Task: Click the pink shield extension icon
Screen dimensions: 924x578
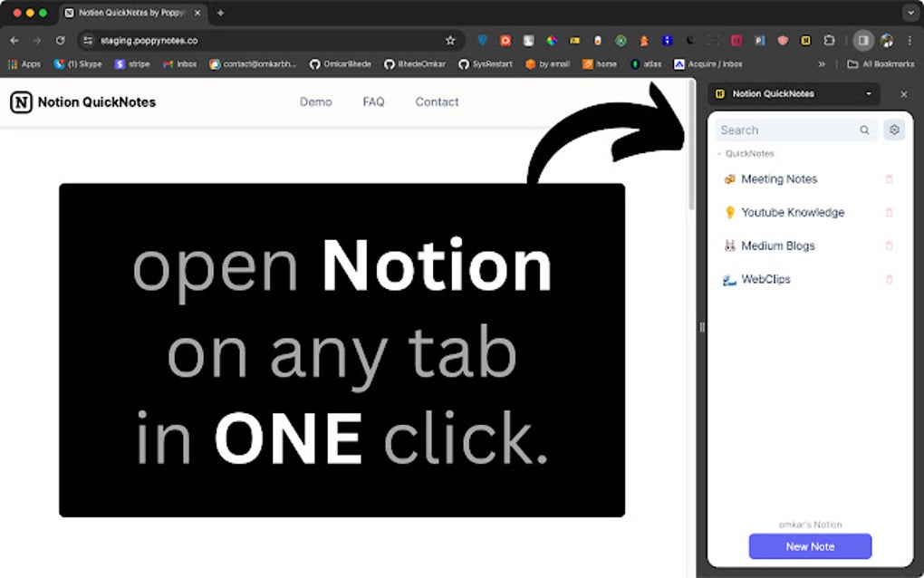Action: tap(783, 40)
